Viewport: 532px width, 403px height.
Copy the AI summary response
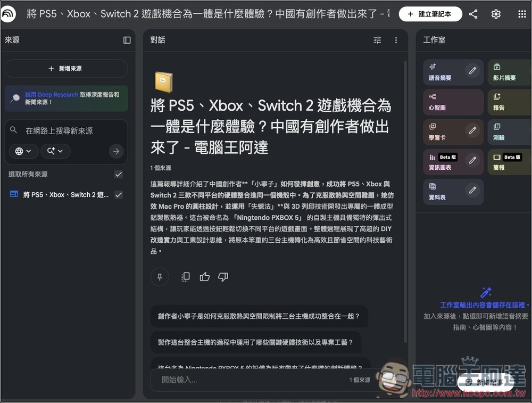[185, 277]
